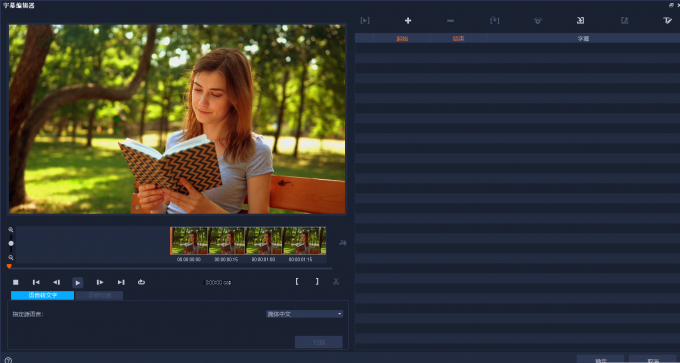This screenshot has width=680, height=363.
Task: Switch to the 语音转文字 tab
Action: click(43, 295)
